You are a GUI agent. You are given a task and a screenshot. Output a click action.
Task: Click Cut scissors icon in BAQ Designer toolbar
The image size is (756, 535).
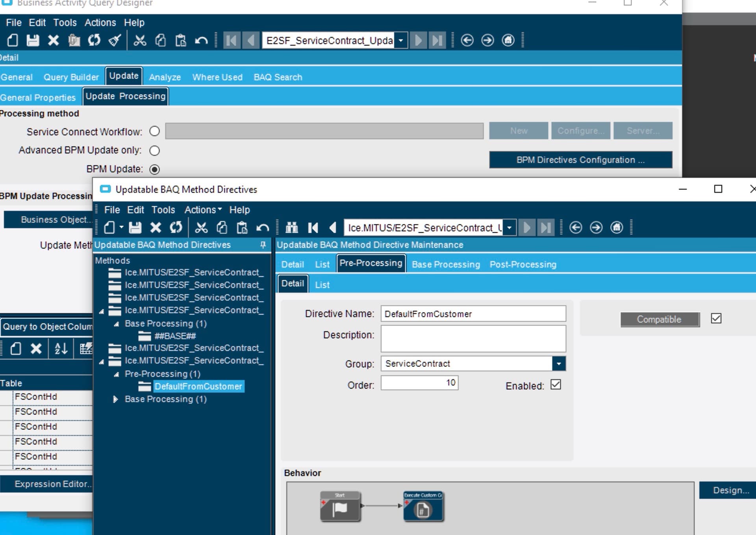pyautogui.click(x=140, y=40)
